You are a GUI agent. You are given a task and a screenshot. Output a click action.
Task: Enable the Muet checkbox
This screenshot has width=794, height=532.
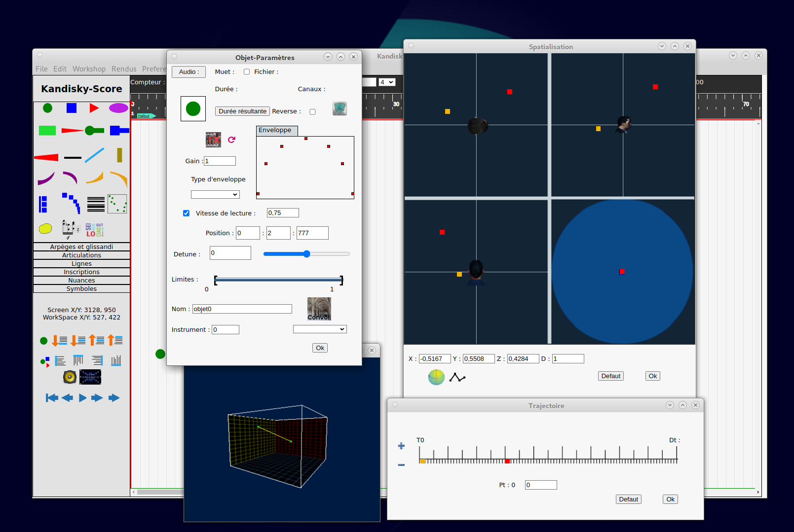pyautogui.click(x=247, y=72)
